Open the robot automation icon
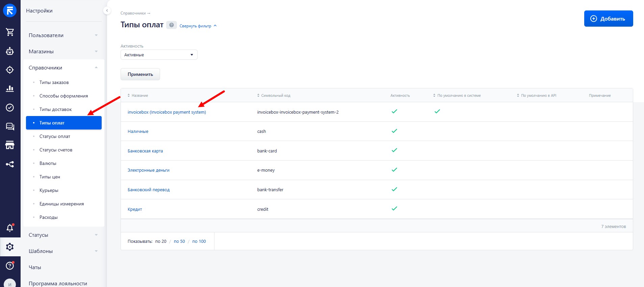This screenshot has width=644, height=287. (x=10, y=51)
